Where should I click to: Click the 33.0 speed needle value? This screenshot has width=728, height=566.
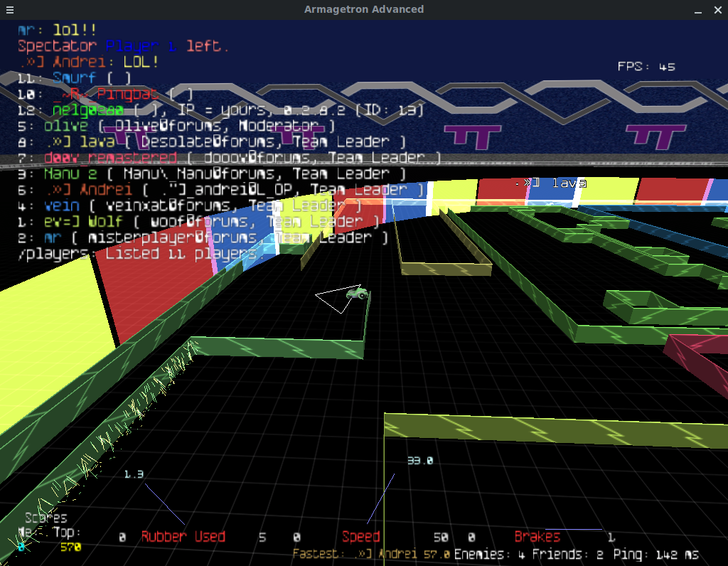coord(419,461)
